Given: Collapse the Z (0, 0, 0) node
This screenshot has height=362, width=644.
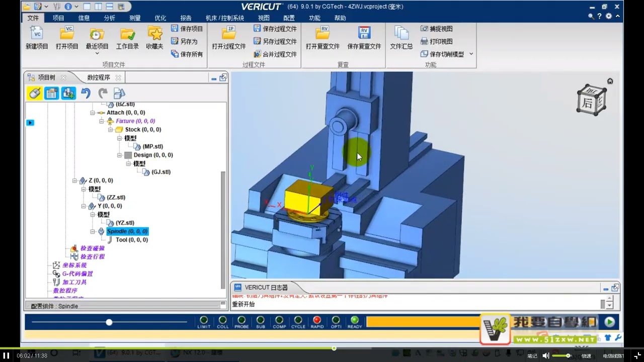Looking at the screenshot, I should point(74,180).
